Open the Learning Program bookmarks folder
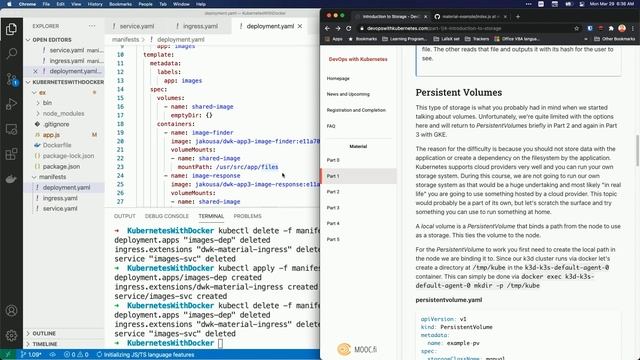 pos(404,39)
